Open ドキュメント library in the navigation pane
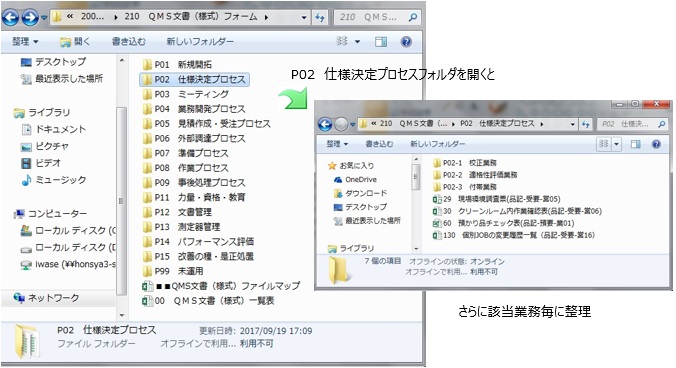Image resolution: width=676 pixels, height=368 pixels. [54, 129]
